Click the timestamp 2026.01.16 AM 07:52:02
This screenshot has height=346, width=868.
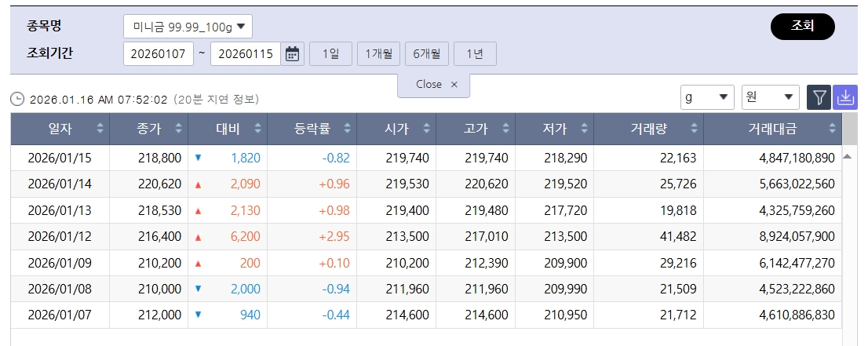click(x=99, y=100)
